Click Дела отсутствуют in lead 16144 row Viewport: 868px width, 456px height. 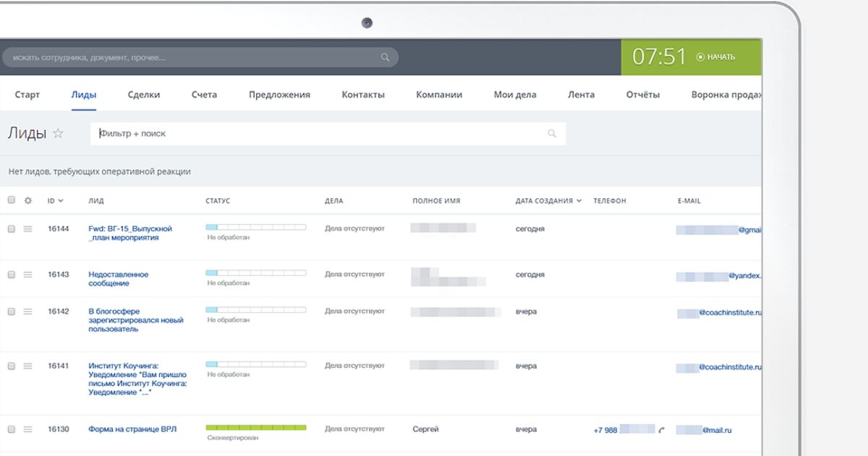click(354, 229)
